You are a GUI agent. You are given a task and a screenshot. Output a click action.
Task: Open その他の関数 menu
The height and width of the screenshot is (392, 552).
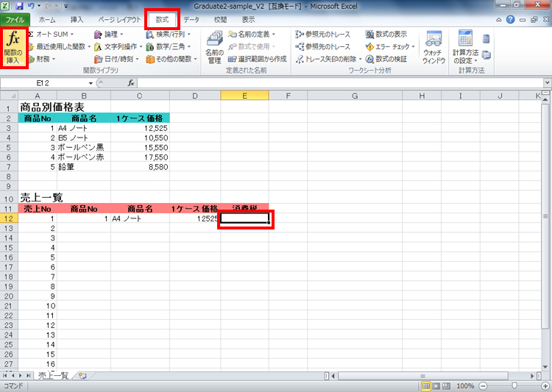point(171,59)
